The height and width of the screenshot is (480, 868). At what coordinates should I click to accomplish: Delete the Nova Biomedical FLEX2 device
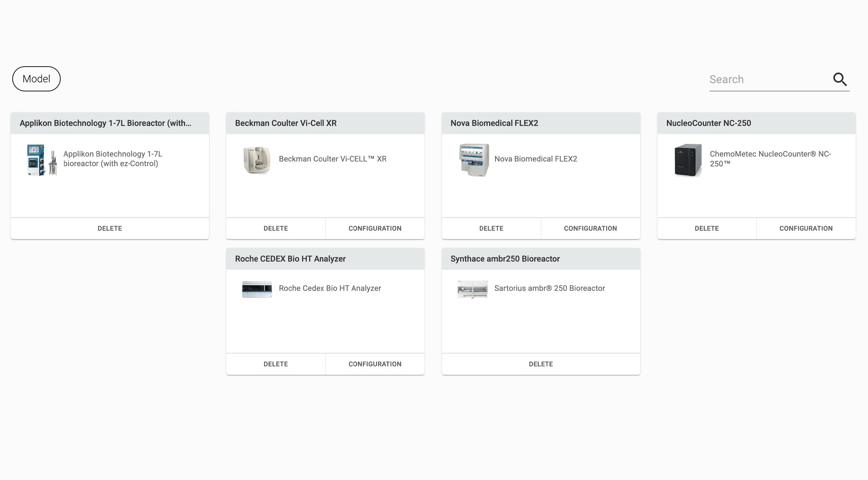pos(491,229)
